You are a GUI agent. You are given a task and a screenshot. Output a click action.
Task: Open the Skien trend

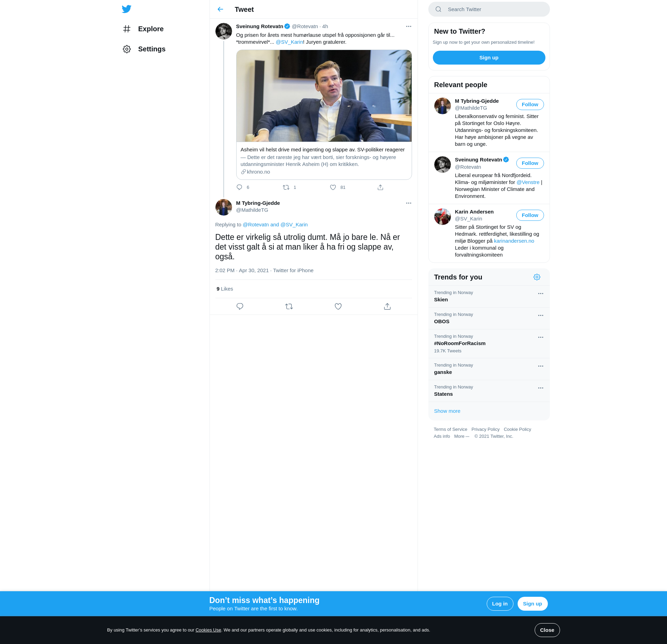[489, 296]
